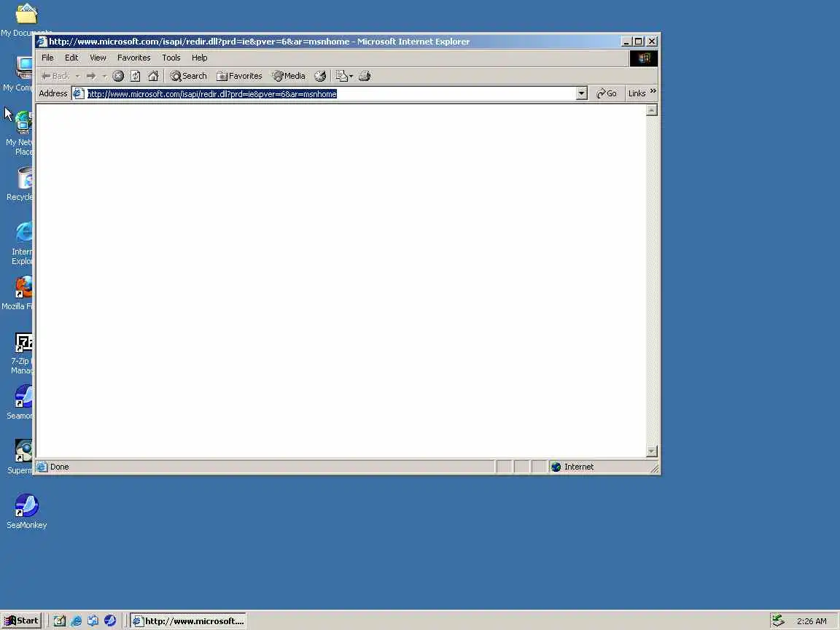Screen dimensions: 840x630
Task: Open the Edit menu
Action: (71, 58)
